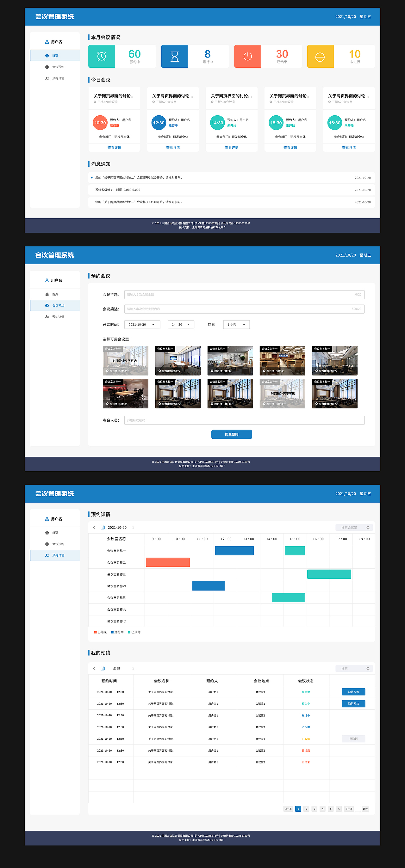Click the right chevron after 全部 in 我的预约

click(x=133, y=668)
